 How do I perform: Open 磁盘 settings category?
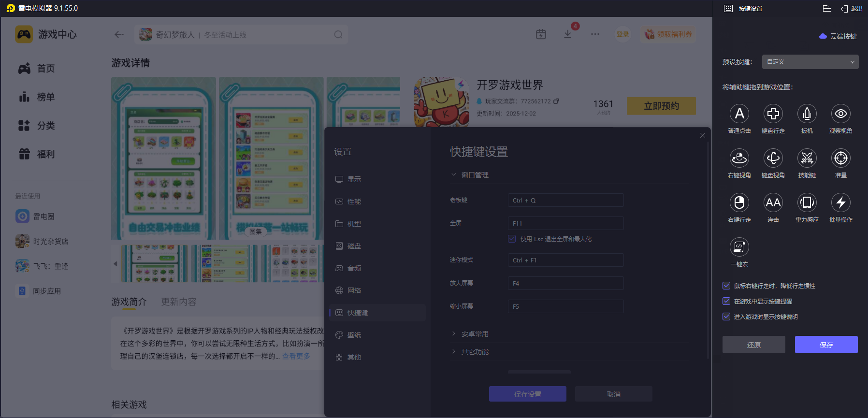pyautogui.click(x=377, y=246)
